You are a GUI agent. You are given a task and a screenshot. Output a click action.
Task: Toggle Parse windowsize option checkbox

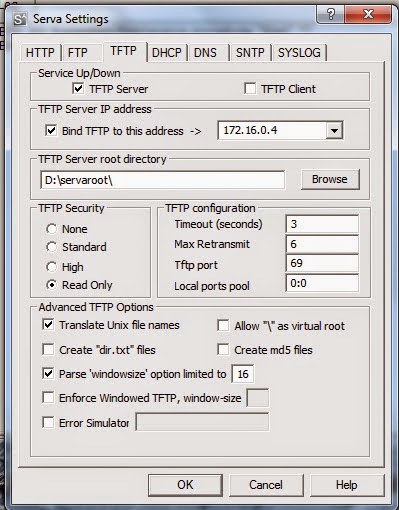click(x=48, y=374)
